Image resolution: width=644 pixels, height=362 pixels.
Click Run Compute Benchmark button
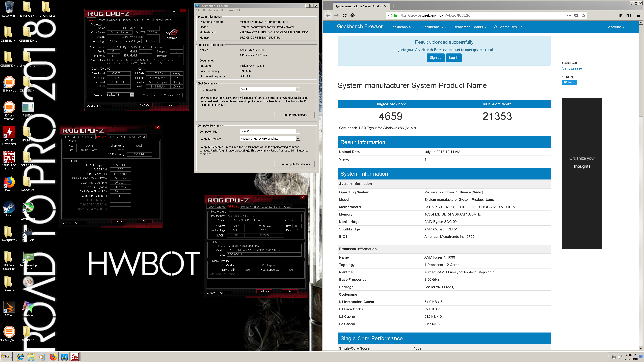[x=294, y=164]
